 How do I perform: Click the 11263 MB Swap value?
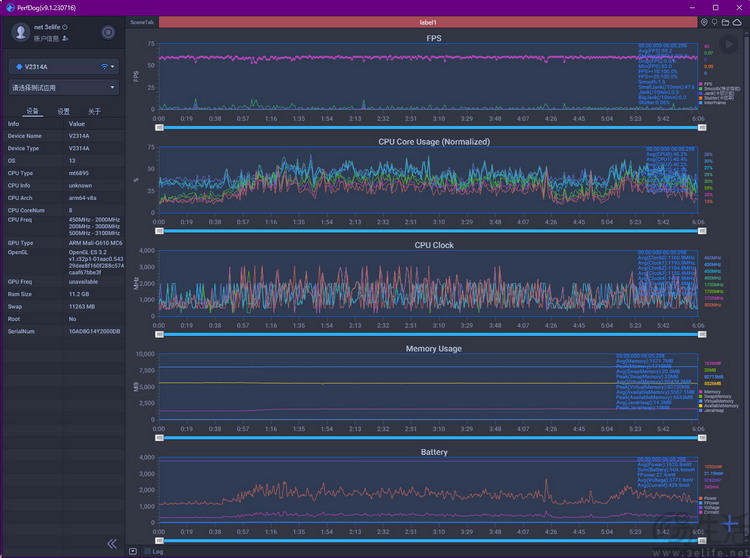click(x=82, y=306)
